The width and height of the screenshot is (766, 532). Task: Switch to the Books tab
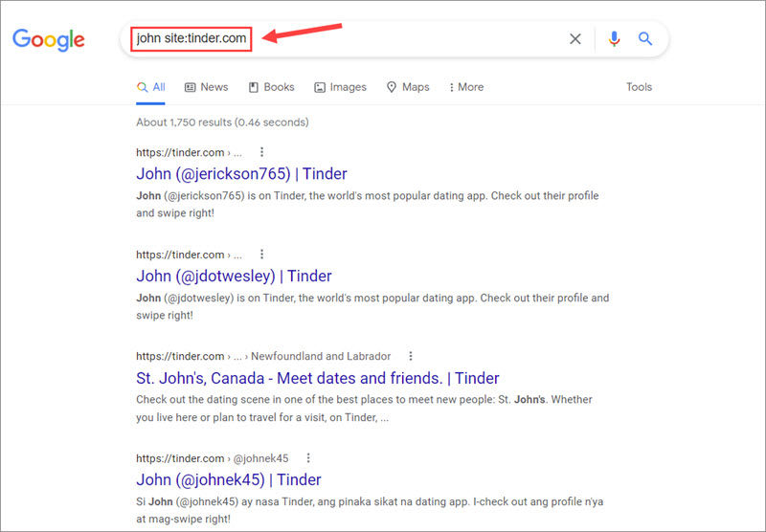pos(272,87)
